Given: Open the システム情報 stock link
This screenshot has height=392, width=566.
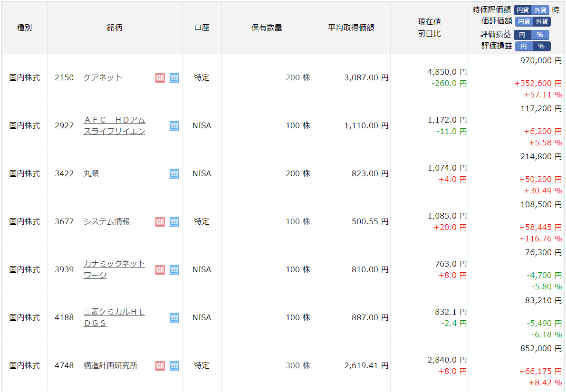Looking at the screenshot, I should click(106, 221).
